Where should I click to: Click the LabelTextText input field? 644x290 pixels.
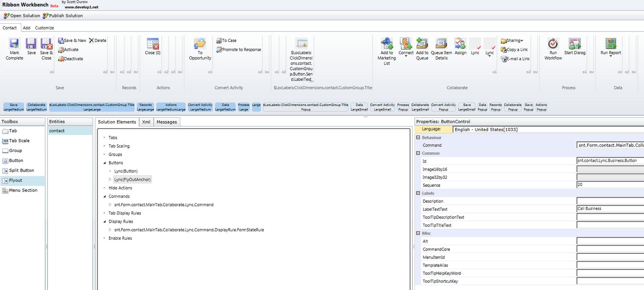pos(610,209)
